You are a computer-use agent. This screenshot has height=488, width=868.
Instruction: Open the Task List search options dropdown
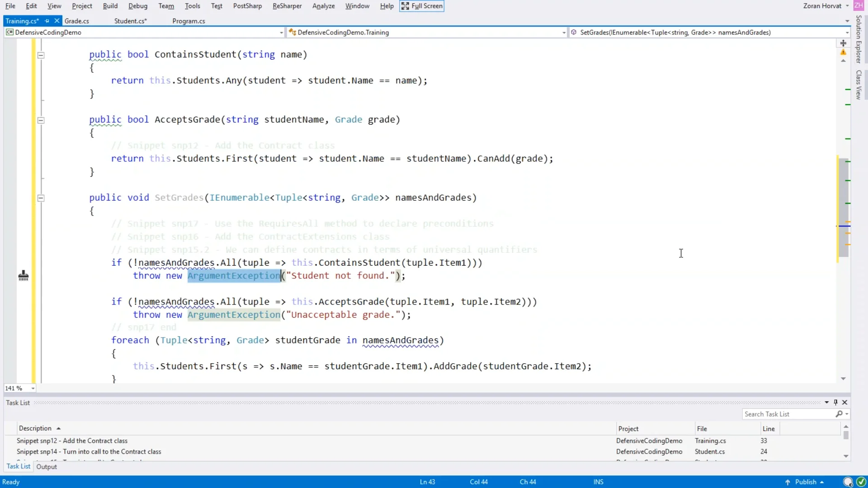coord(847,414)
